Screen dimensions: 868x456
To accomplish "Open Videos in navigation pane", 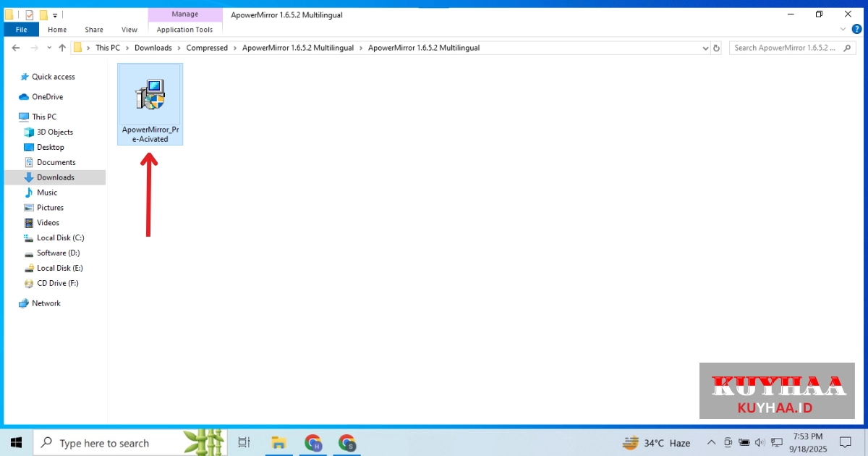I will (x=42, y=223).
